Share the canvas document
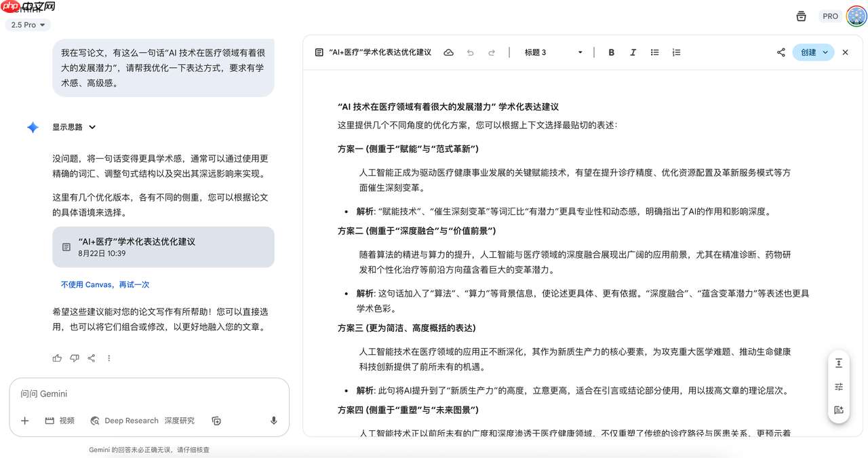The image size is (868, 458). [781, 52]
